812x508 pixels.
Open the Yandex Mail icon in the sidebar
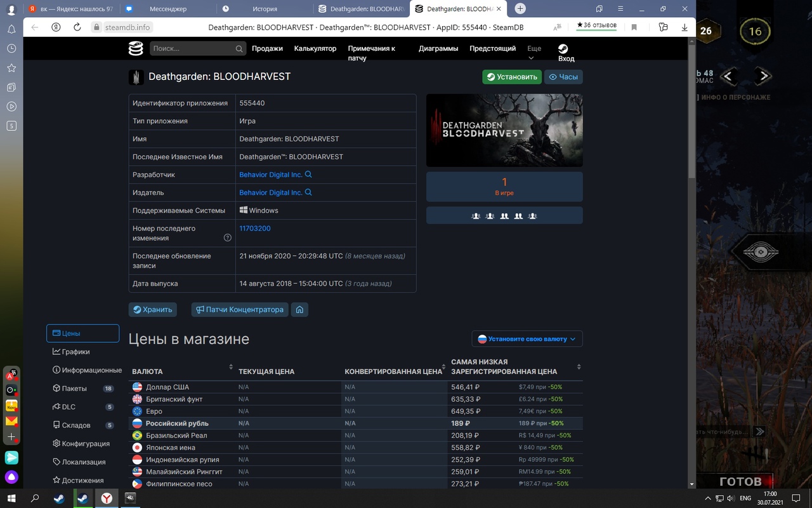coord(11,421)
